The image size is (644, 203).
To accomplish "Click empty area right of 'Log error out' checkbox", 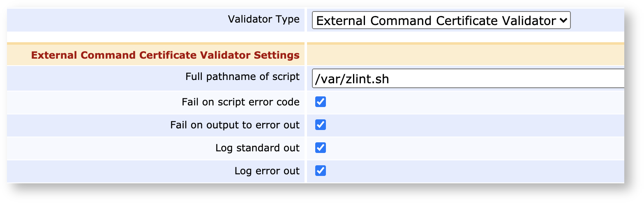I will (x=473, y=171).
